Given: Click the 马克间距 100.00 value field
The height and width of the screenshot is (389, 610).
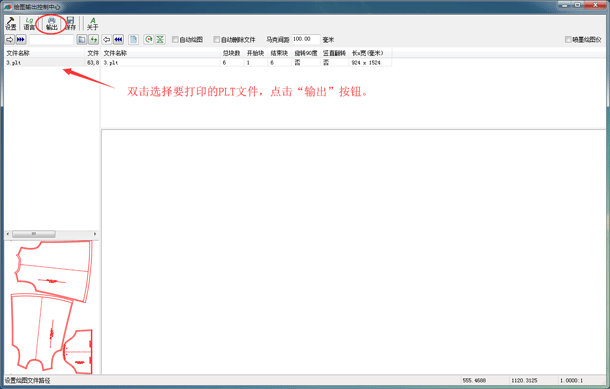Looking at the screenshot, I should pos(306,39).
